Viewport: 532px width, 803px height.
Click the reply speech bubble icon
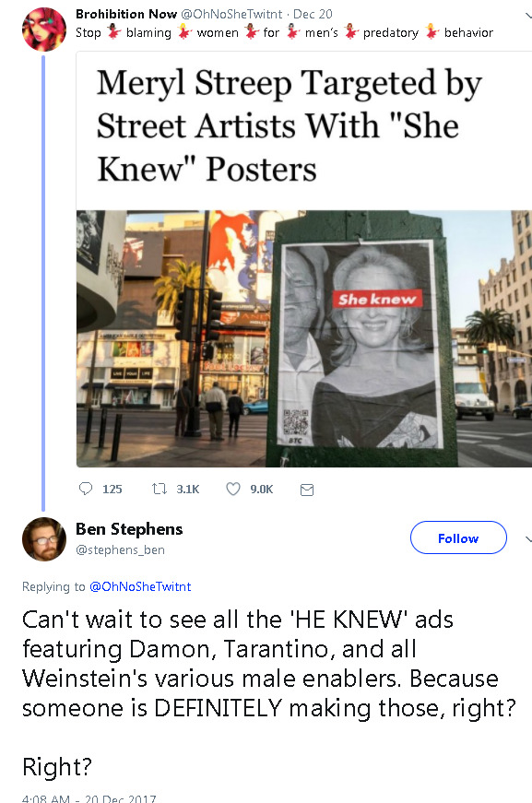pos(86,489)
